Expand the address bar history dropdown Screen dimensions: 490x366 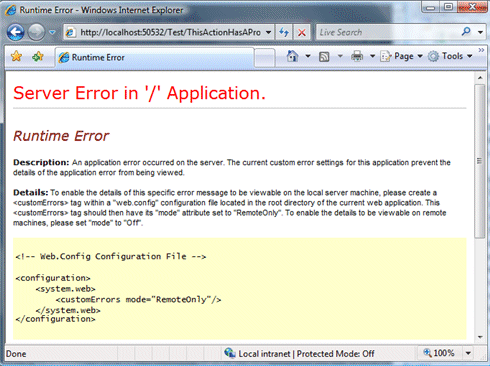tap(268, 32)
